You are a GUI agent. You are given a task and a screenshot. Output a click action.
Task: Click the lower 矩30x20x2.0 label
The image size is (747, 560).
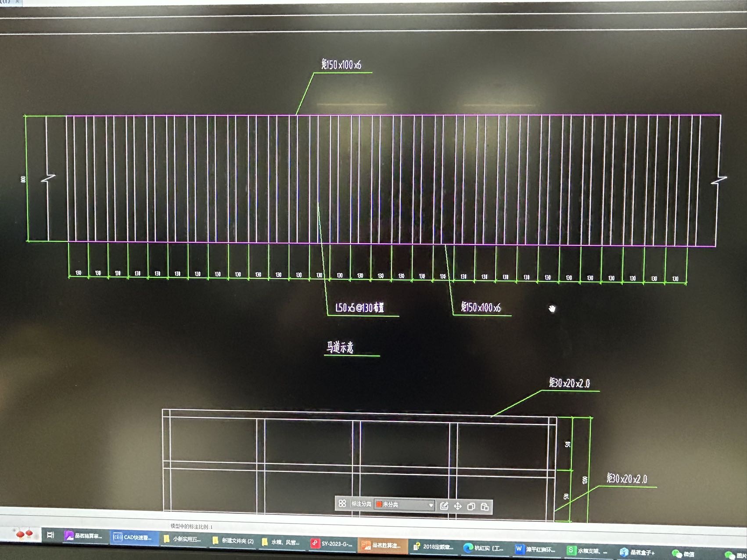pos(627,478)
